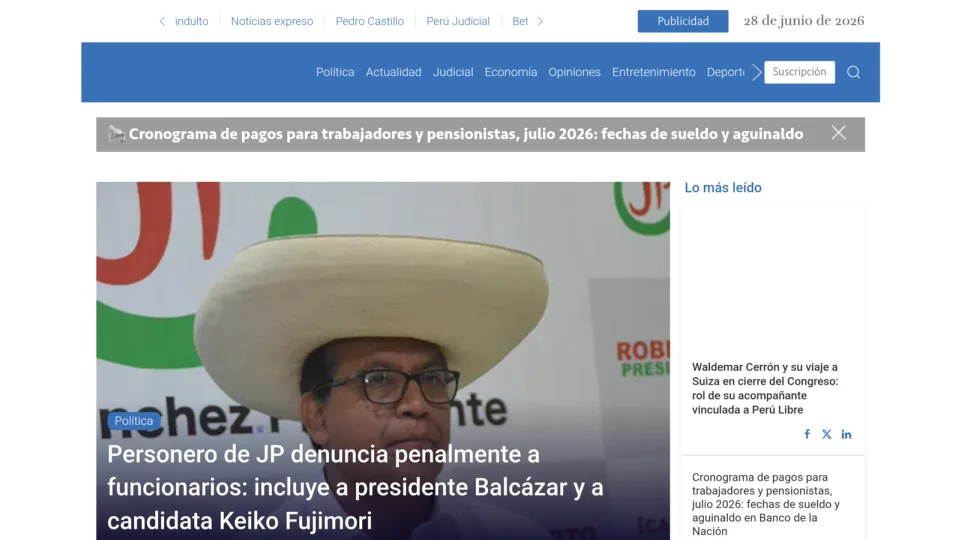Show previous trending topics with left chevron
The width and height of the screenshot is (960, 540).
point(162,21)
